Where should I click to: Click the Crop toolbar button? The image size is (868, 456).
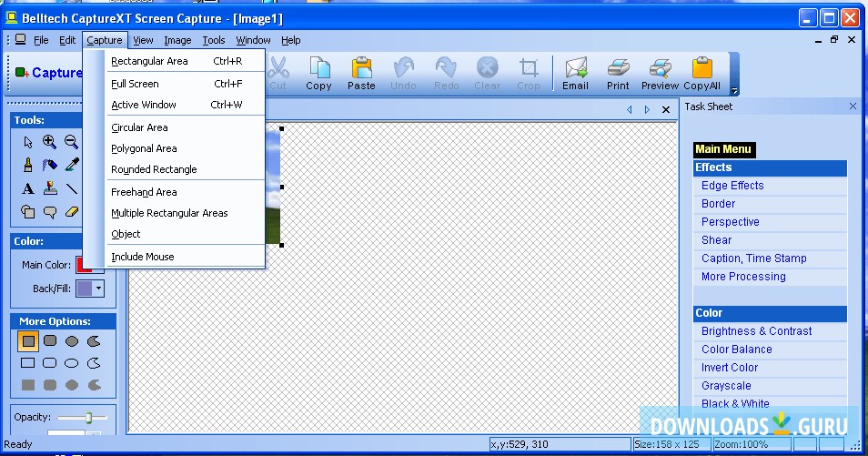(529, 73)
